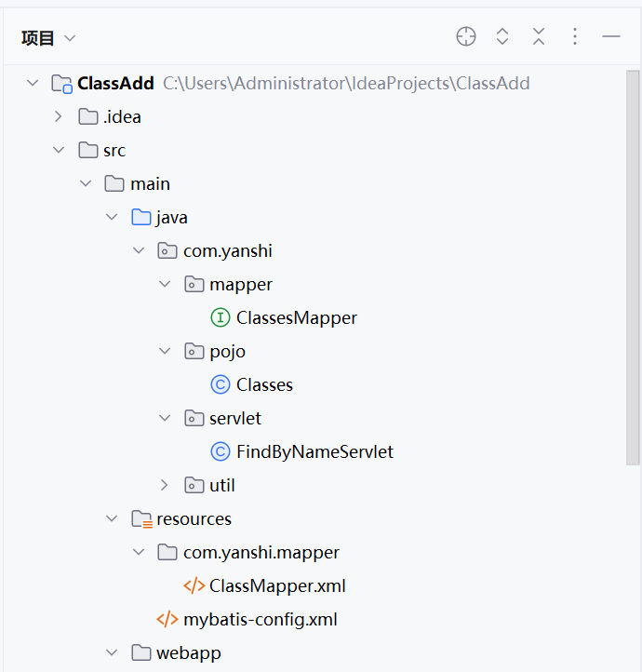The image size is (642, 672).
Task: Collapse the webapp folder
Action: pos(112,652)
